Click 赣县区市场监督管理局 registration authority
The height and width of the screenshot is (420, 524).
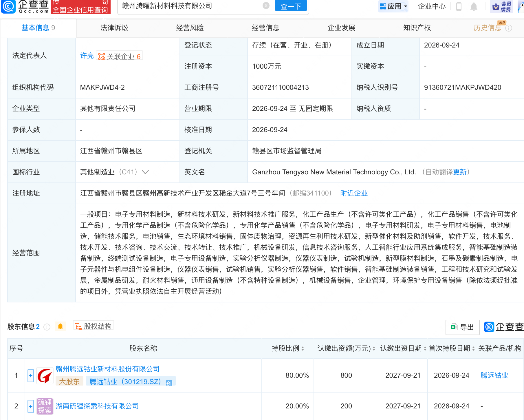point(287,151)
